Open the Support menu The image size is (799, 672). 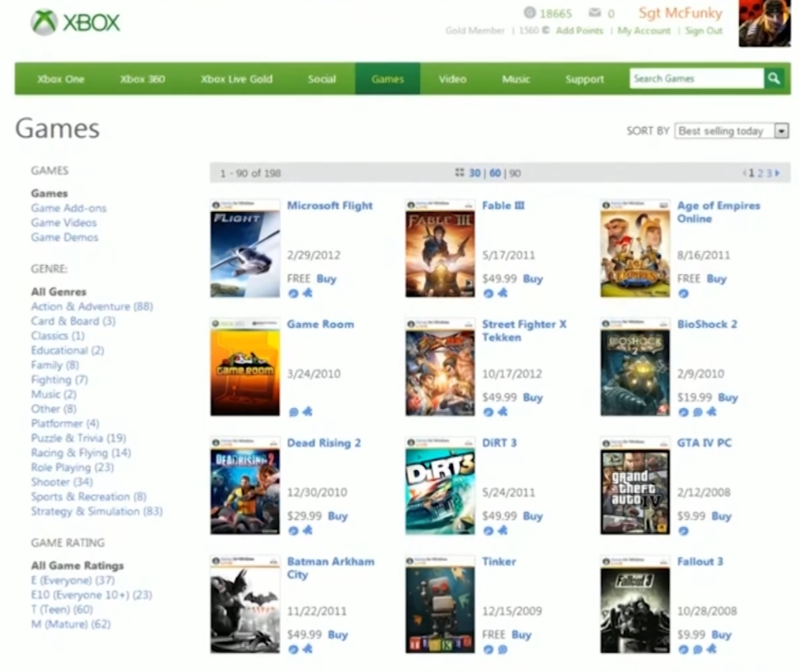pyautogui.click(x=585, y=79)
